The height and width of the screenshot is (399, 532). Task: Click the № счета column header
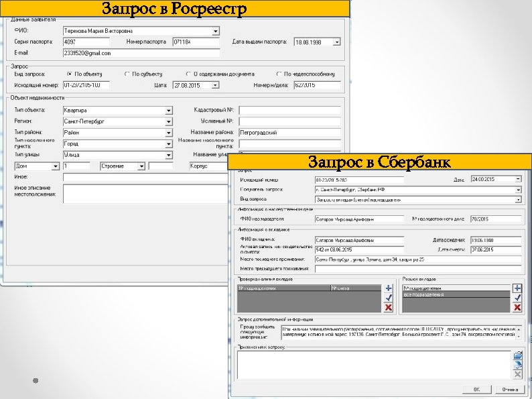coord(356,288)
